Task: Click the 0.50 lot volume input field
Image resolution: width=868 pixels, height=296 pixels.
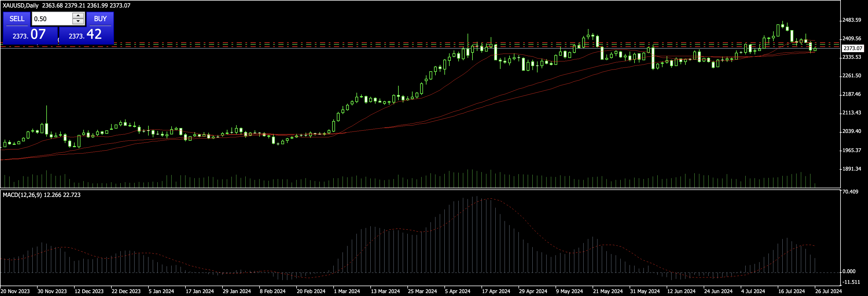Action: pos(52,19)
